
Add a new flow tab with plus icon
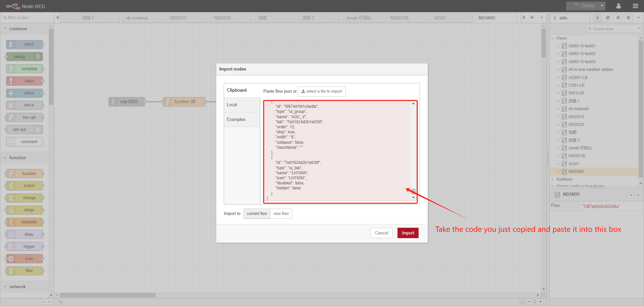pyautogui.click(x=532, y=17)
